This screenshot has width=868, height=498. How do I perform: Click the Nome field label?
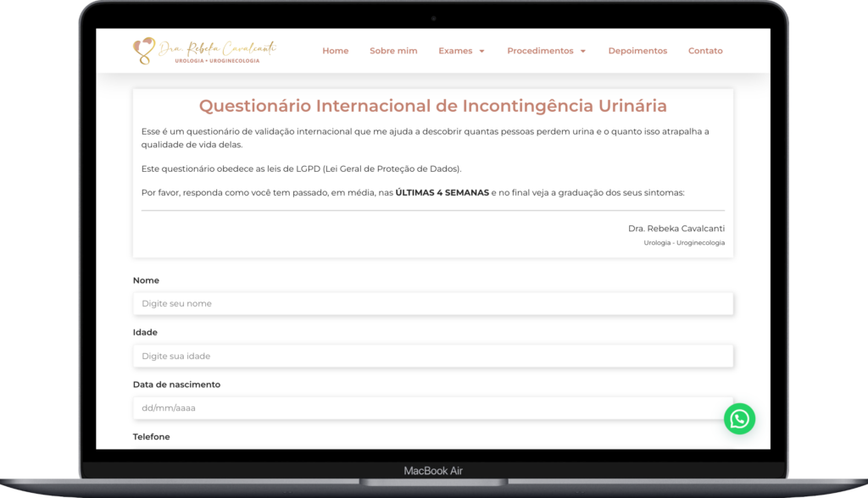146,280
